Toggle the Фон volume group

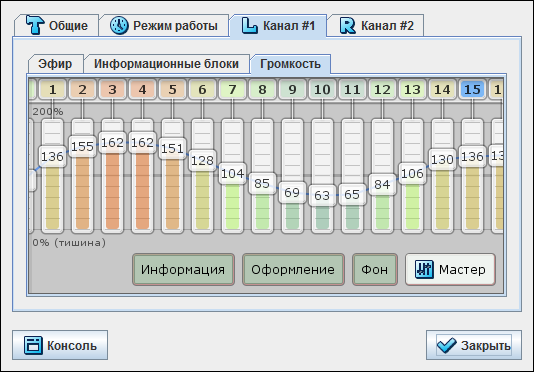click(375, 269)
